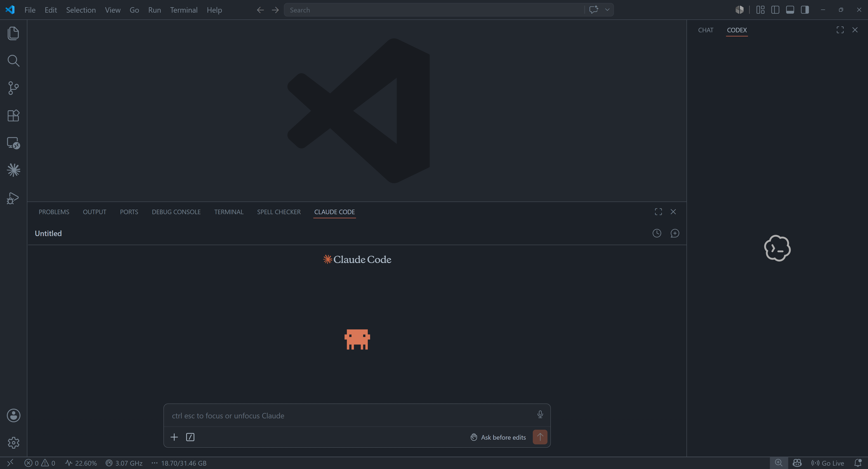The height and width of the screenshot is (469, 868).
Task: Click the microphone voice input icon
Action: (x=540, y=415)
